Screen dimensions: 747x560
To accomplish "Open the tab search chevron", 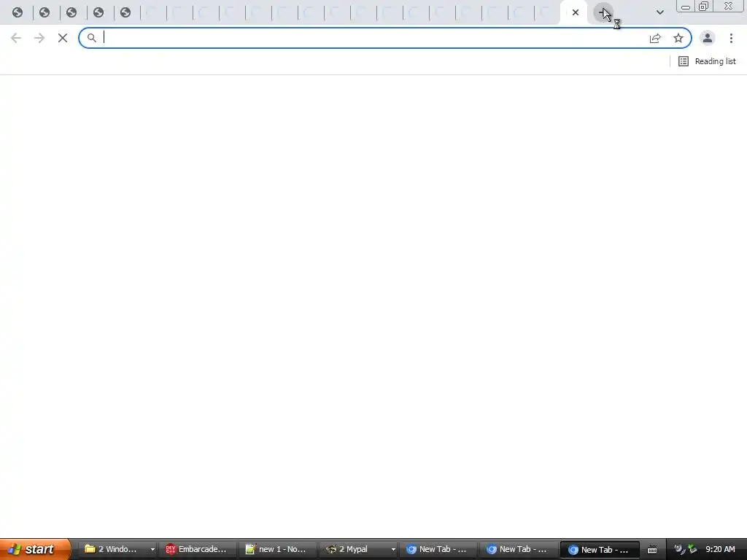I will [659, 12].
